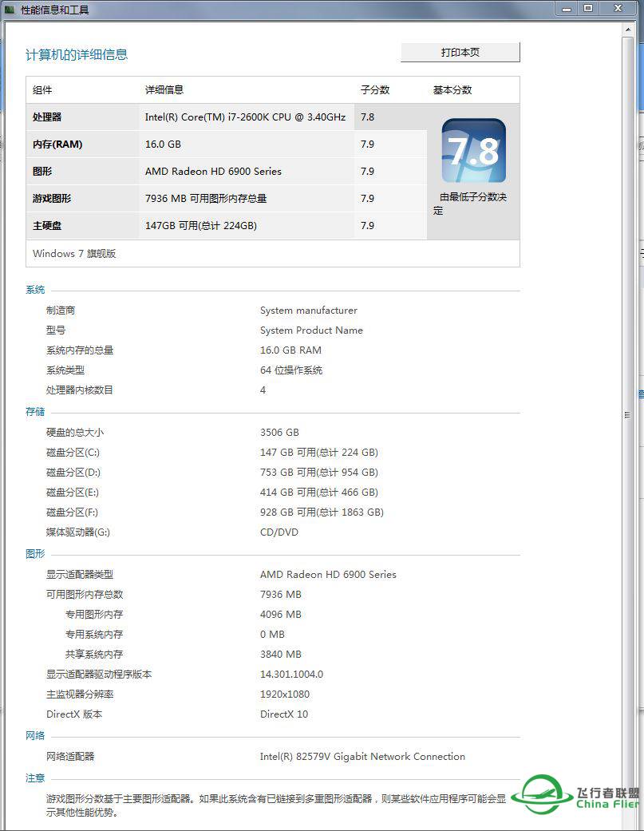Image resolution: width=644 pixels, height=831 pixels.
Task: Click 753 GB 可用(总计 954 GB) value
Action: [319, 473]
